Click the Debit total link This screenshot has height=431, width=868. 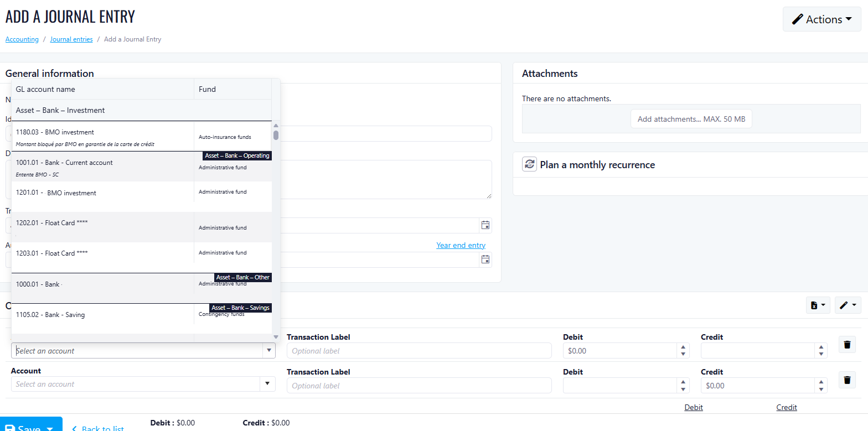tap(694, 407)
